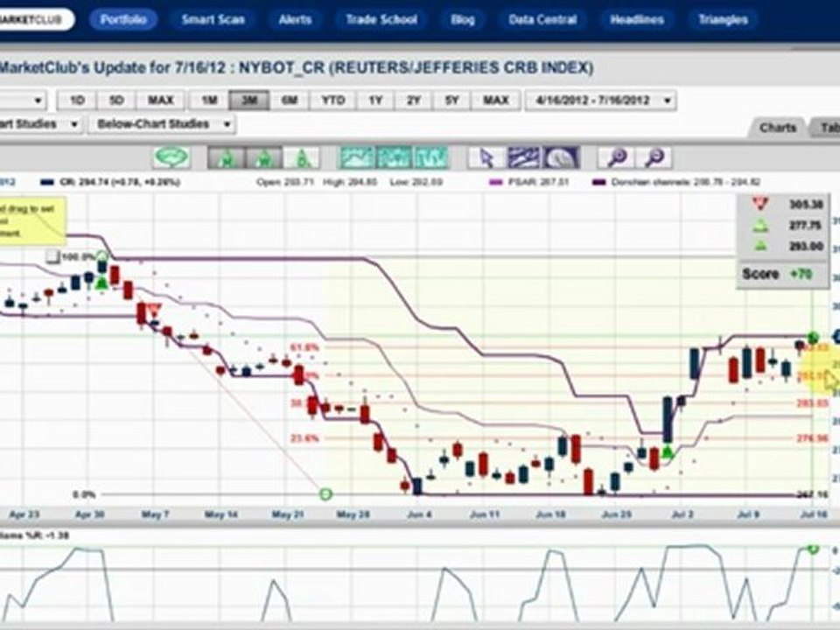Select the 5D intraday range
The image size is (840, 630).
116,100
